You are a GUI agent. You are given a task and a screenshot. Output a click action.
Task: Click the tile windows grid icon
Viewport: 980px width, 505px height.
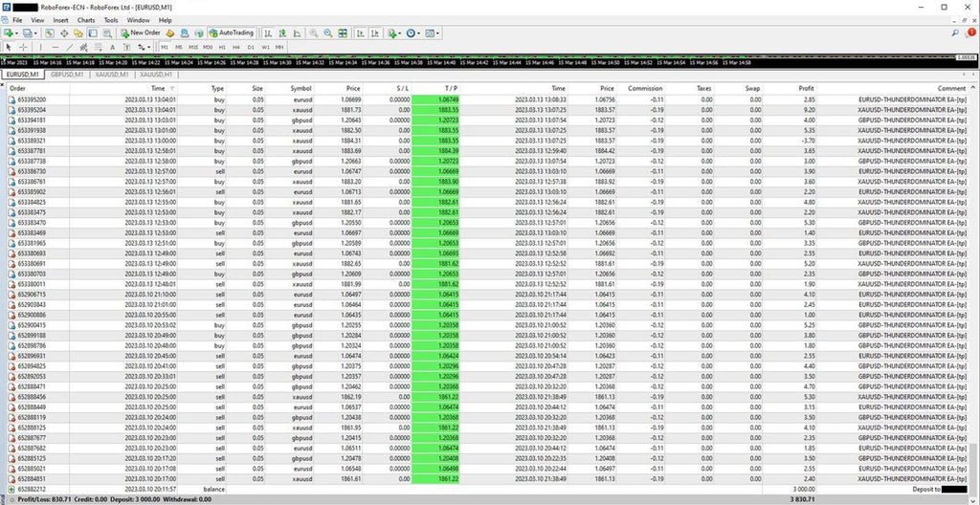pos(343,33)
